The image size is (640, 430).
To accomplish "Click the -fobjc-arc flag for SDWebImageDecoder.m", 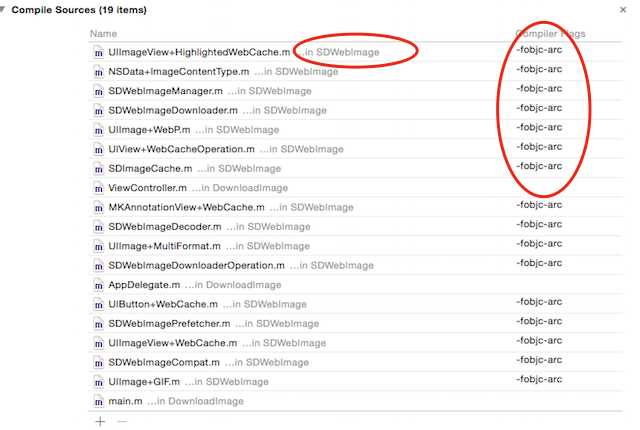I will pyautogui.click(x=539, y=224).
